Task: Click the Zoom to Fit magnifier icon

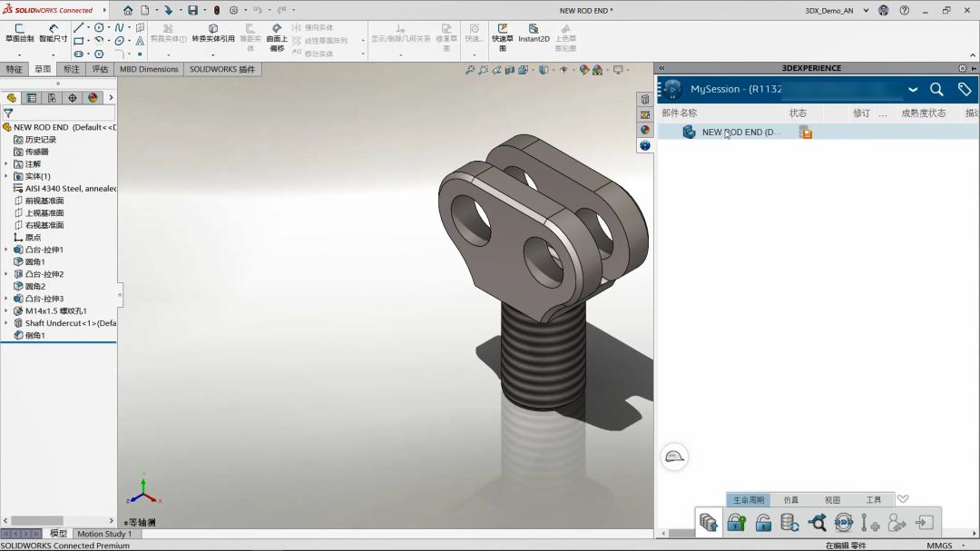Action: pyautogui.click(x=470, y=70)
